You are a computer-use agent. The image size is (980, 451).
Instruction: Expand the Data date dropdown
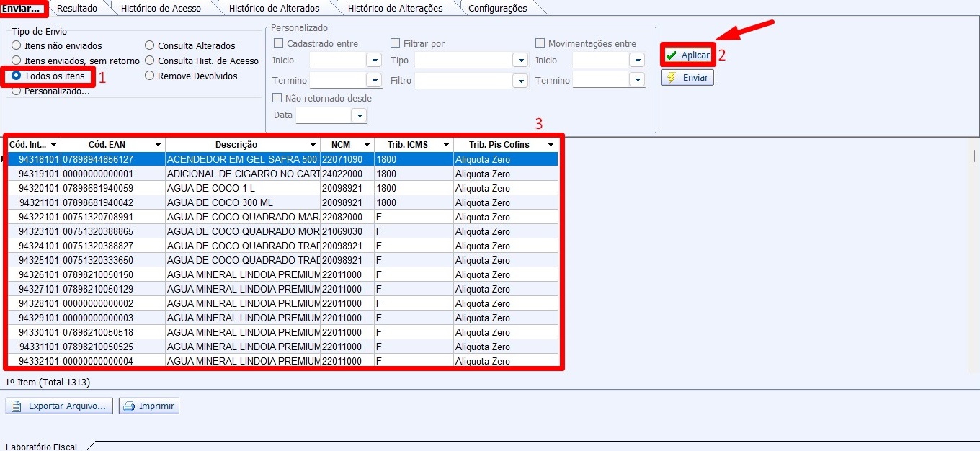pos(359,115)
